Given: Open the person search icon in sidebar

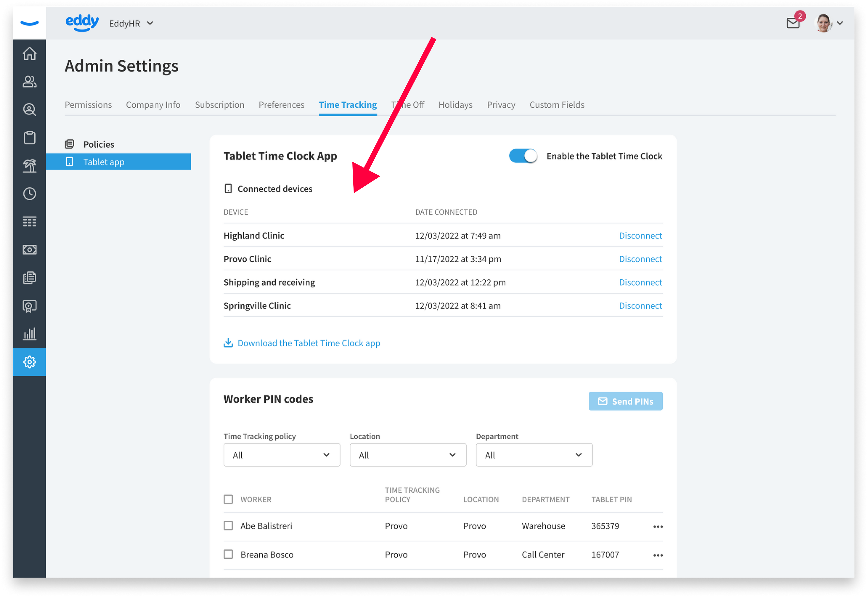Looking at the screenshot, I should [x=30, y=110].
